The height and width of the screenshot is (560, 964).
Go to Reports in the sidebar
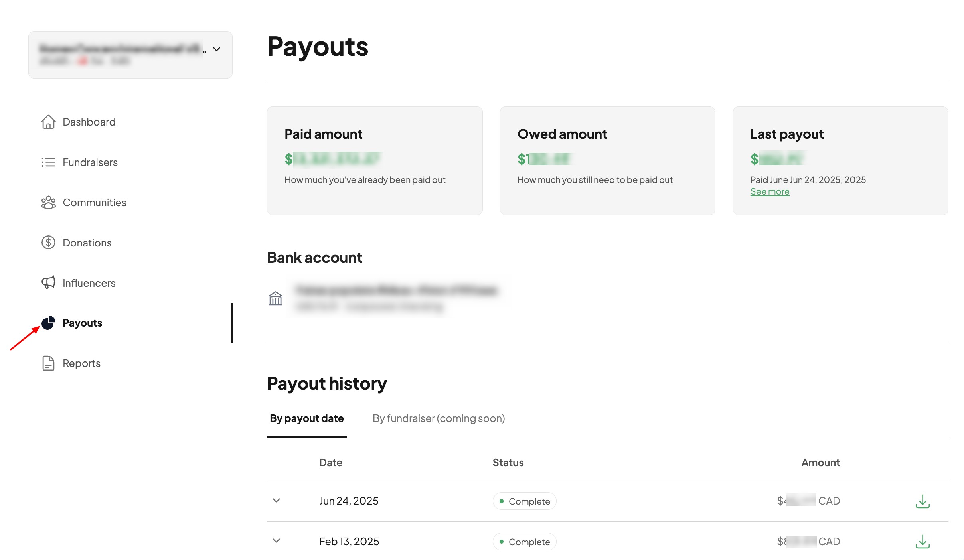click(x=81, y=363)
